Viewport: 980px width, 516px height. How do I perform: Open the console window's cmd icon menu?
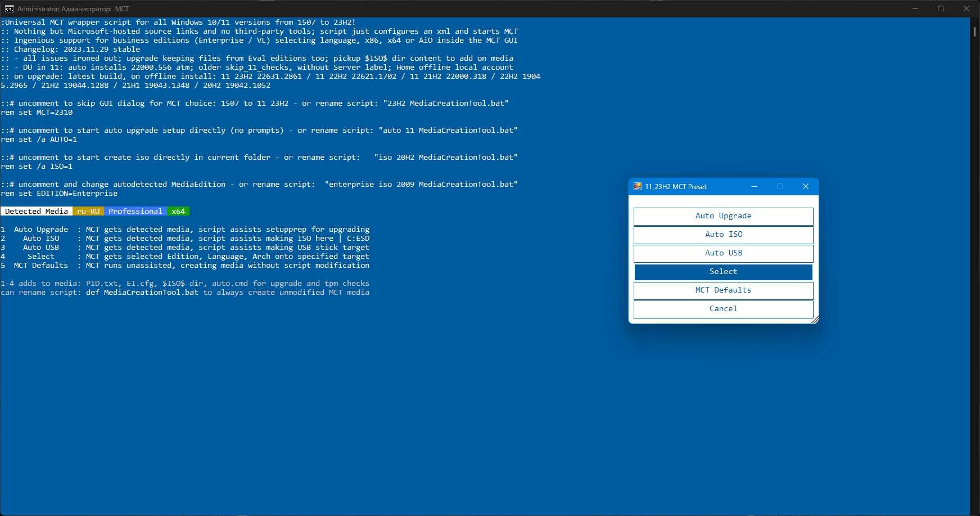click(x=10, y=8)
